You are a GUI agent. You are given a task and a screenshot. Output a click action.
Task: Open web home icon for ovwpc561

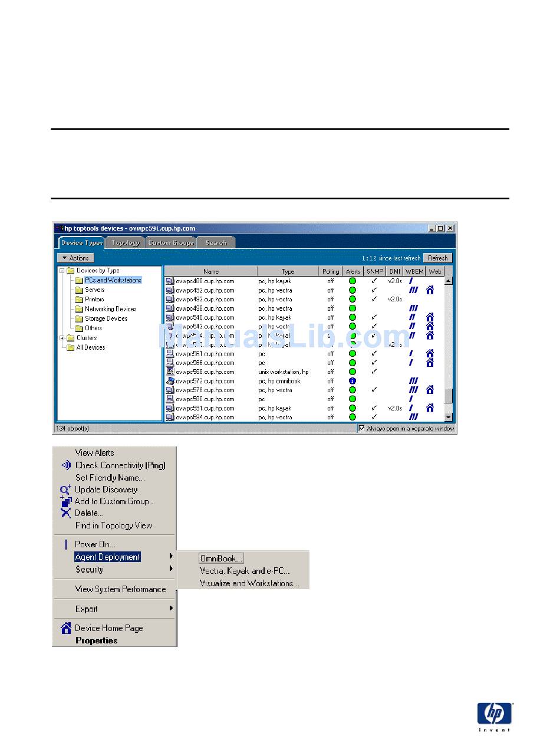(x=430, y=354)
